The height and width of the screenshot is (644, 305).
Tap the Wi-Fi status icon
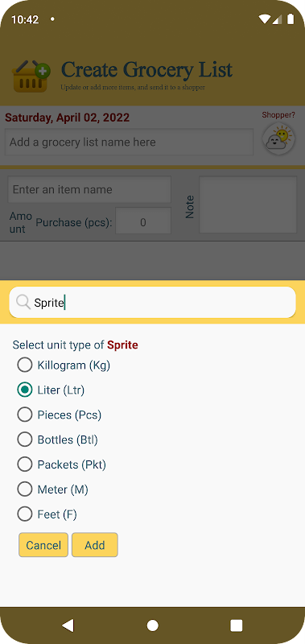coord(265,19)
